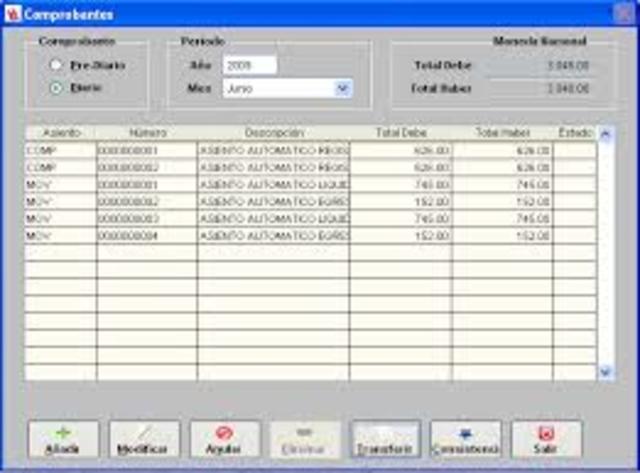
Task: Click the Consistencia button
Action: tap(466, 439)
